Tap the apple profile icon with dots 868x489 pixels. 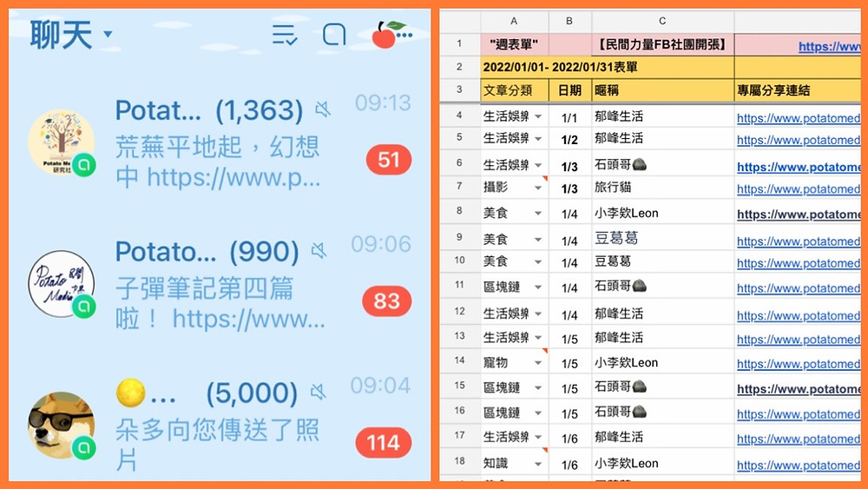pos(391,35)
